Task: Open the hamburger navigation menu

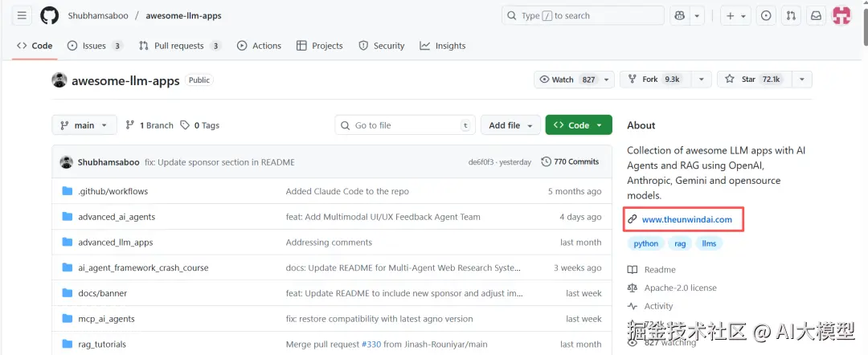Action: point(22,15)
